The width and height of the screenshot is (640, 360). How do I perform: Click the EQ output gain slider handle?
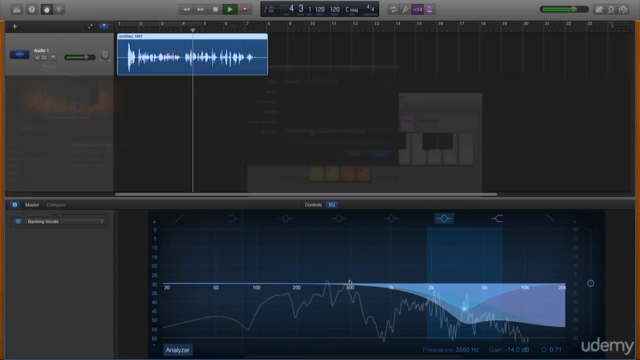591,283
